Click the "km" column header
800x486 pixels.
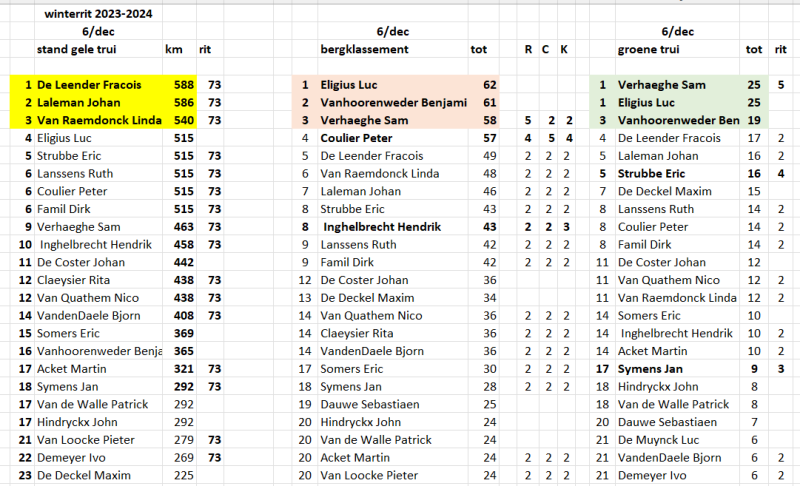(172, 49)
